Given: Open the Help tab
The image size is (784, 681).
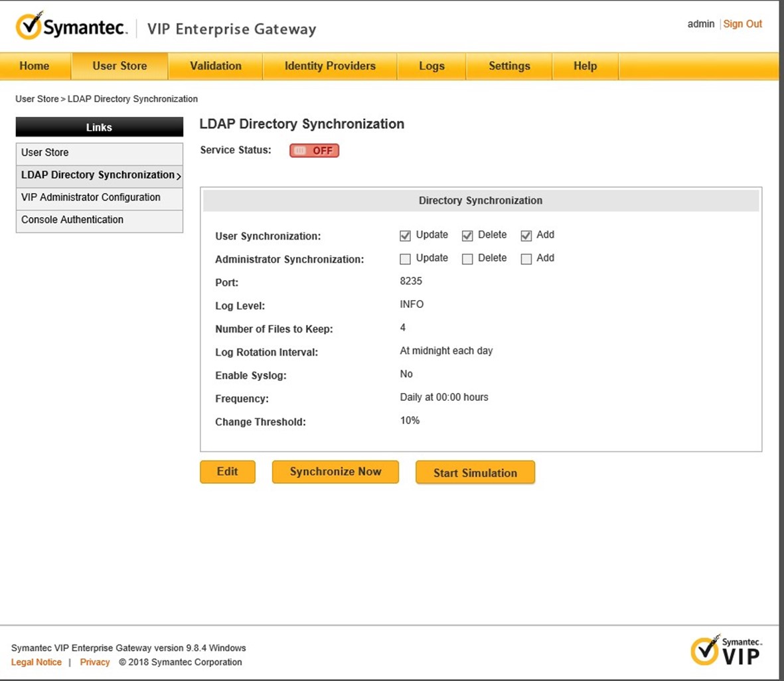Looking at the screenshot, I should [x=585, y=66].
